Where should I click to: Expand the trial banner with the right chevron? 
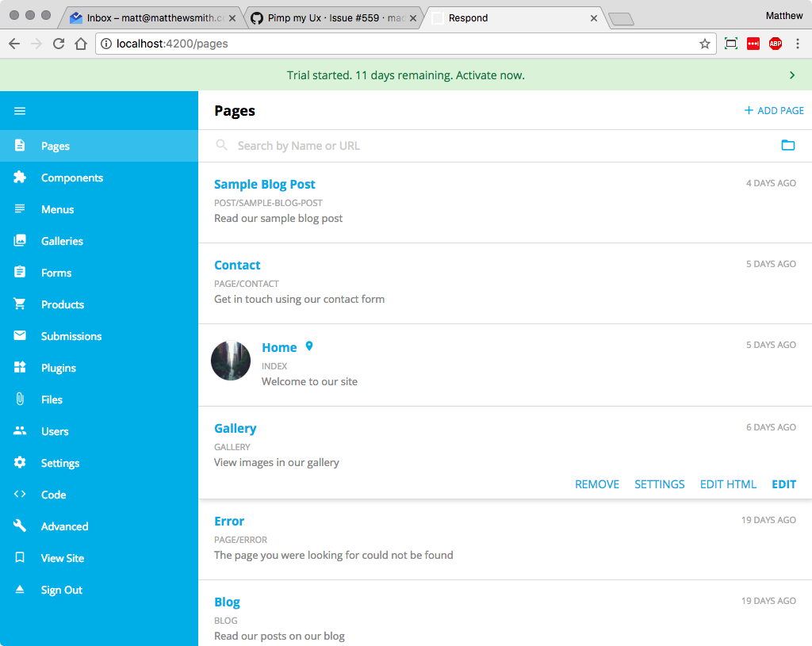pos(791,75)
